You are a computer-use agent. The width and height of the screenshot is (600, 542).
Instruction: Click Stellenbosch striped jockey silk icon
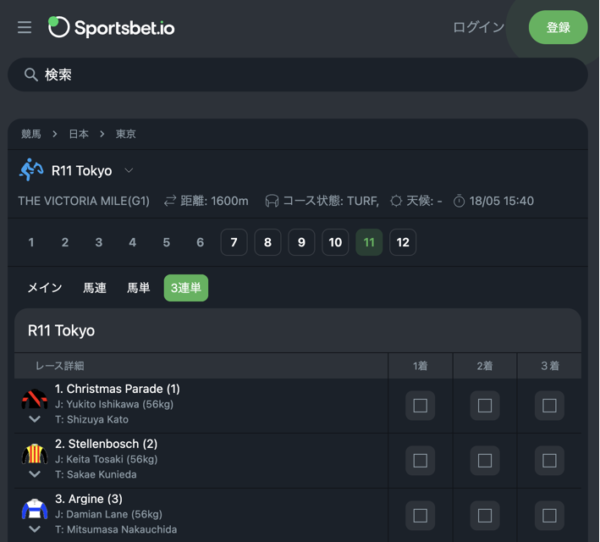[34, 454]
